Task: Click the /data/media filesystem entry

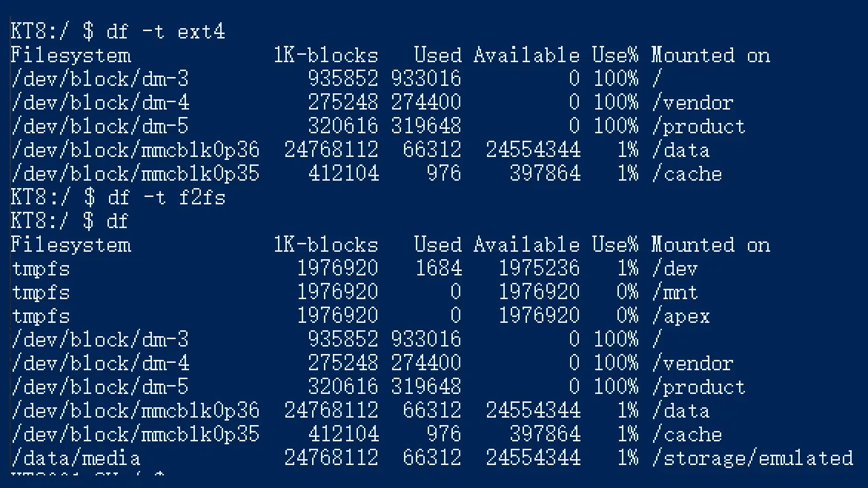Action: [76, 458]
